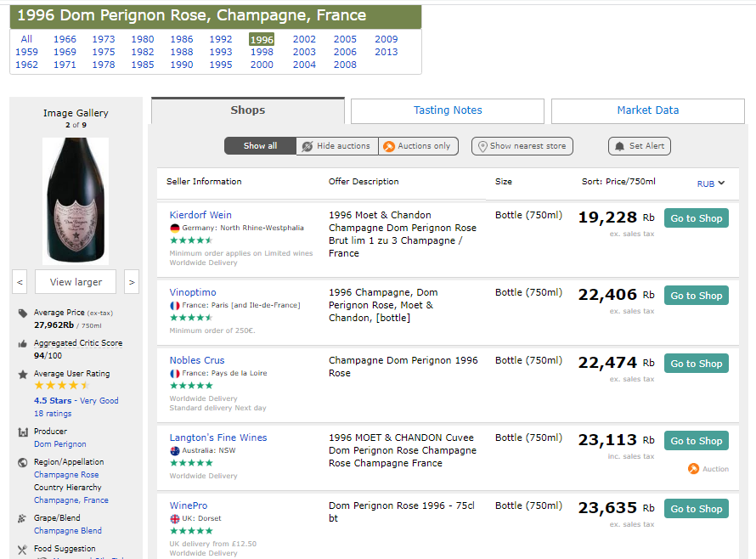Toggle the Auctions only filter
The image size is (756, 559).
[x=419, y=146]
